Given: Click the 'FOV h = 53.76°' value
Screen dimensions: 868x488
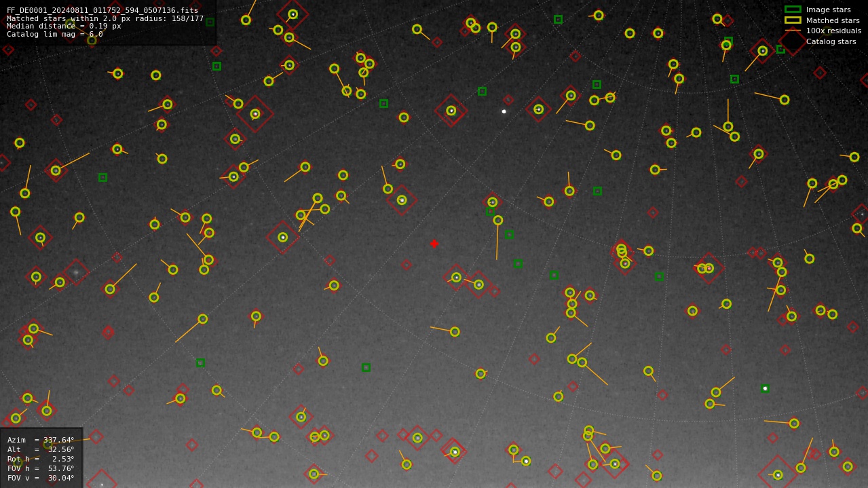Looking at the screenshot, I should pos(41,468).
